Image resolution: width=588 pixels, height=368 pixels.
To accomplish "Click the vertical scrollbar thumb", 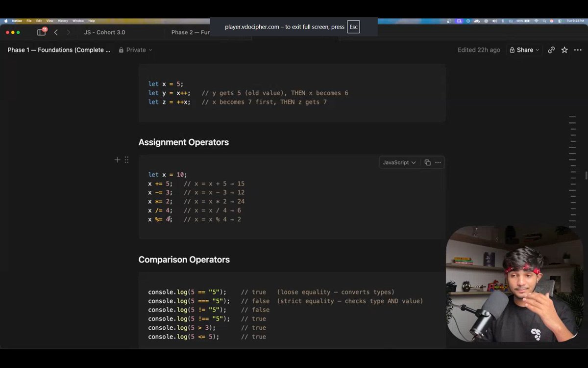I will [x=586, y=175].
